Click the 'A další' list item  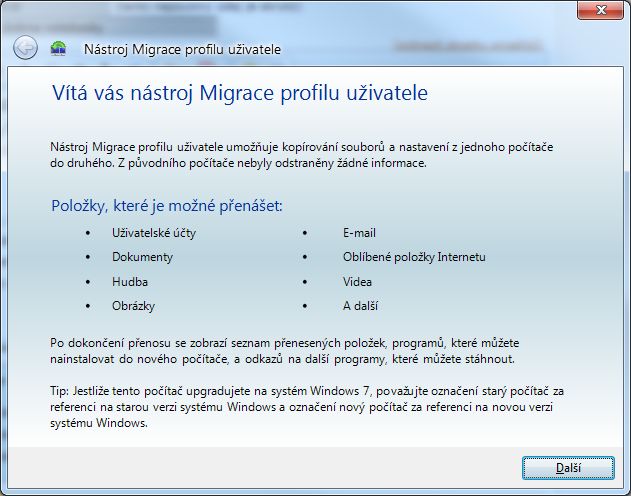361,306
